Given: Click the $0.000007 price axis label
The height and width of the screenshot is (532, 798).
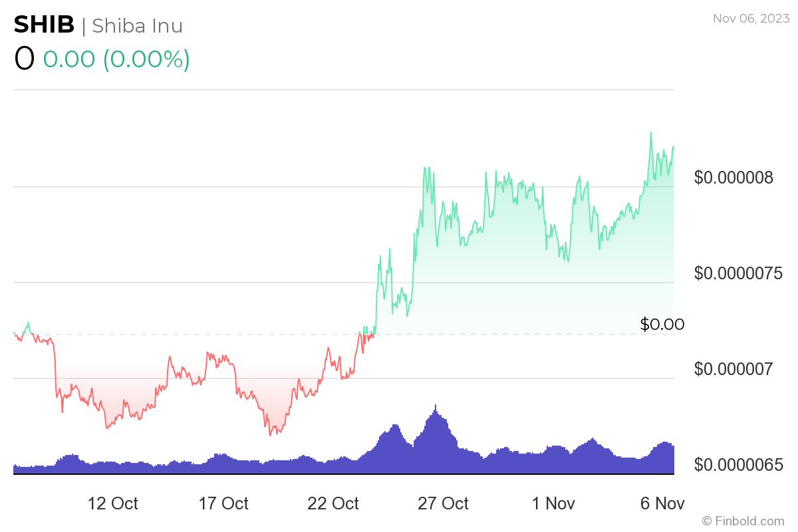Looking at the screenshot, I should 733,369.
